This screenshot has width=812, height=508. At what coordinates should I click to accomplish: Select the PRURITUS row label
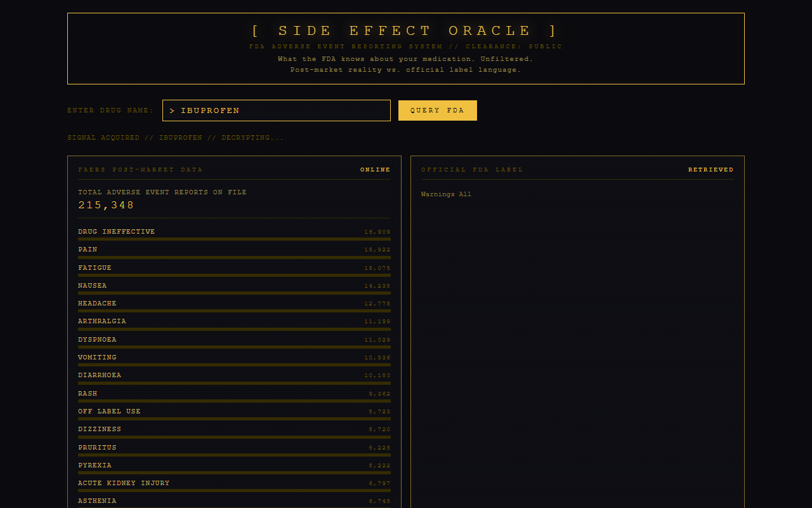coord(97,448)
